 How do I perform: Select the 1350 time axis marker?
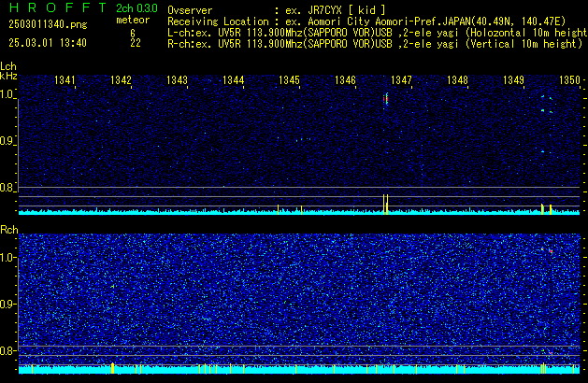coord(570,80)
